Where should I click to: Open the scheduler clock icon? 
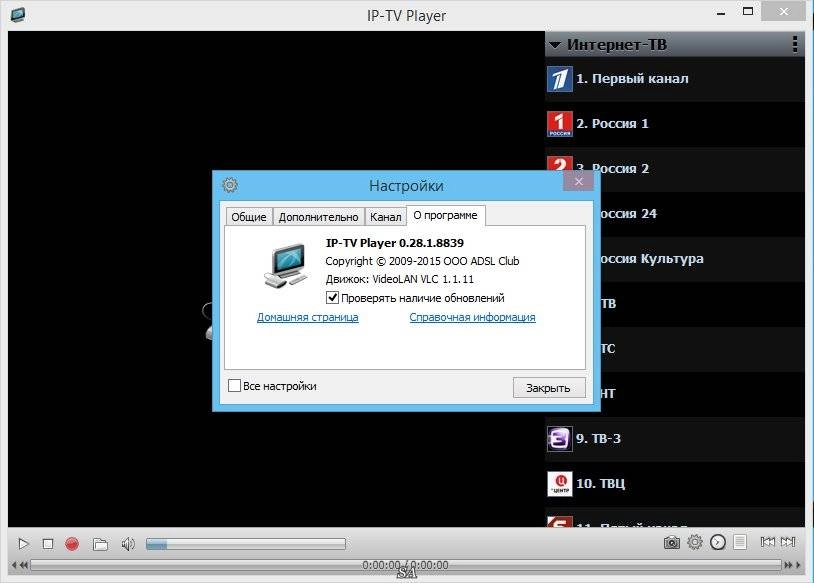click(x=717, y=543)
